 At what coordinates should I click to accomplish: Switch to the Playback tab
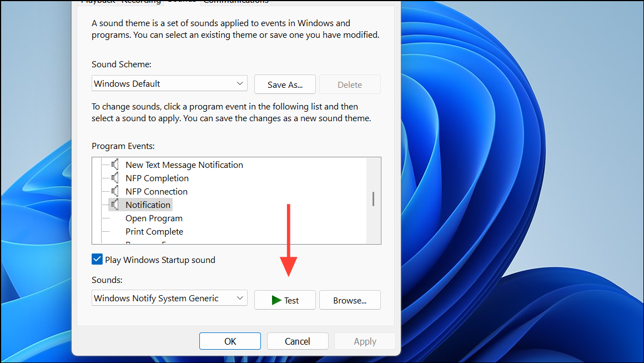pyautogui.click(x=98, y=2)
